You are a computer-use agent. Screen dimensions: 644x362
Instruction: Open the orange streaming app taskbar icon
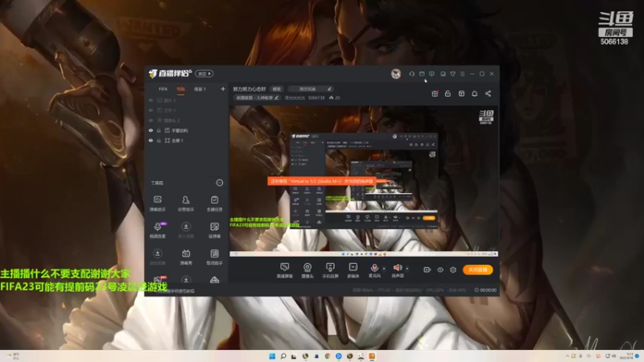(372, 356)
